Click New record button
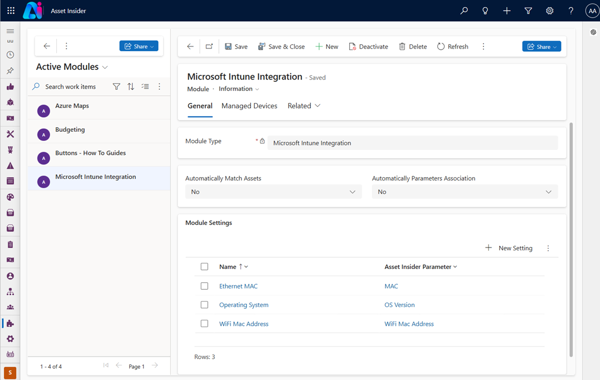The width and height of the screenshot is (600, 380). (x=327, y=46)
